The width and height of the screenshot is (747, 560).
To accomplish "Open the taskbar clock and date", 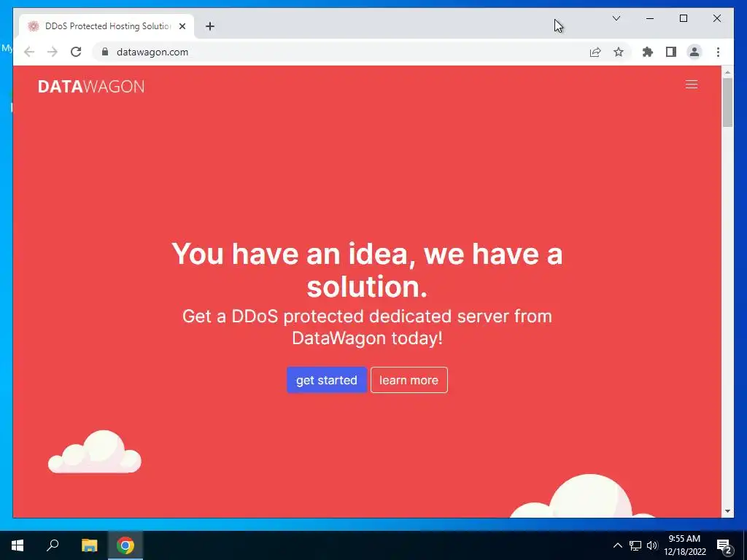I will pos(684,545).
